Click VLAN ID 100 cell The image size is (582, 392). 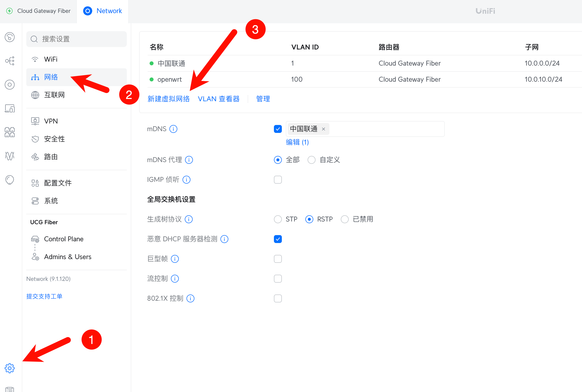(297, 79)
